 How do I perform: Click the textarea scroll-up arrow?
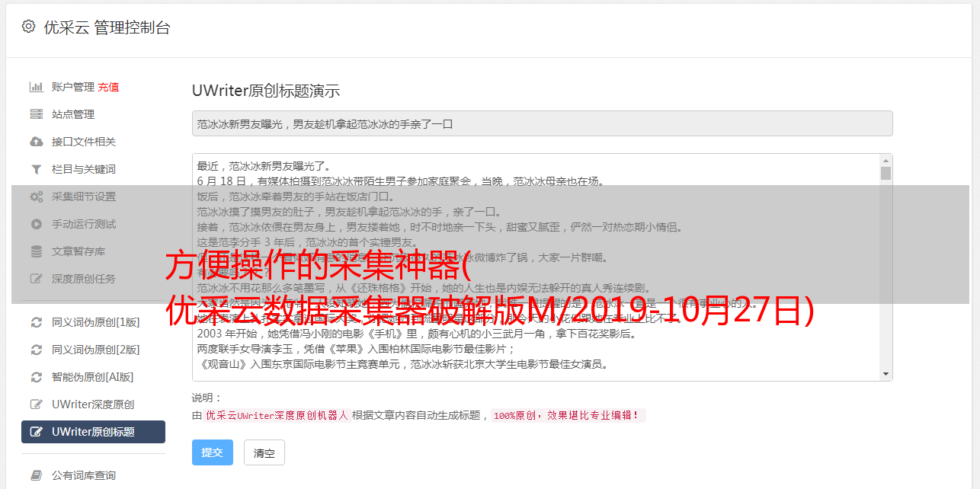886,161
